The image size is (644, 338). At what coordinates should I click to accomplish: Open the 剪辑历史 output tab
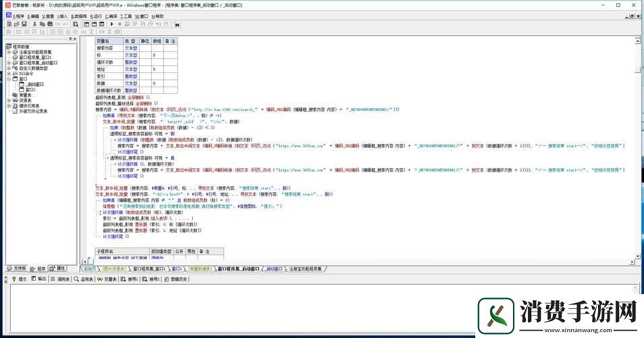coord(176,279)
